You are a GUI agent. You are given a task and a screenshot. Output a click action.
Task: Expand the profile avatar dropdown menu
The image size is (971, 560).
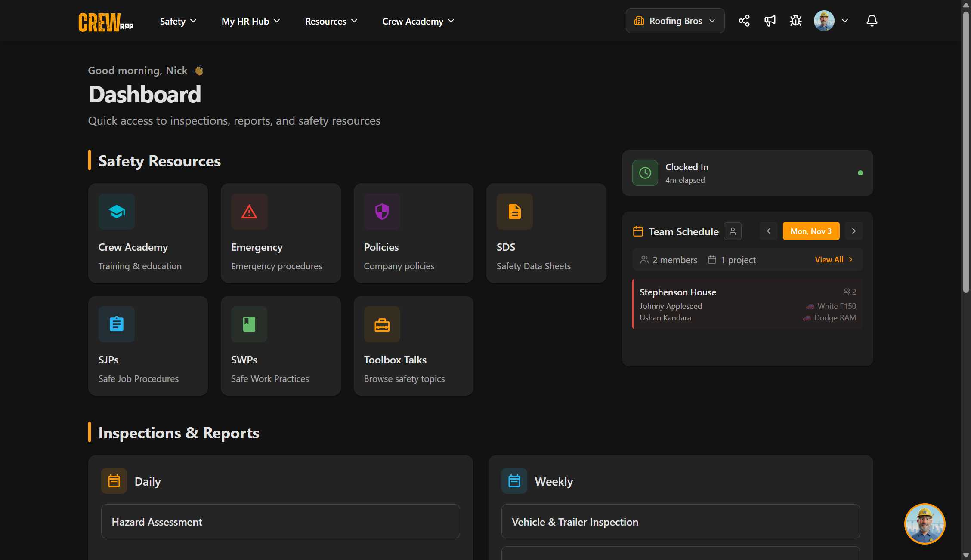point(831,20)
